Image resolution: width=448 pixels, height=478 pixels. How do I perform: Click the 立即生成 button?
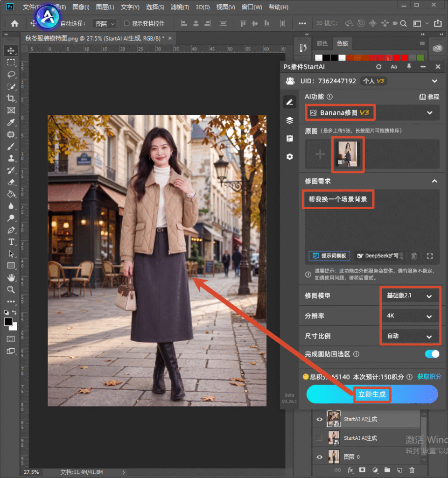372,394
